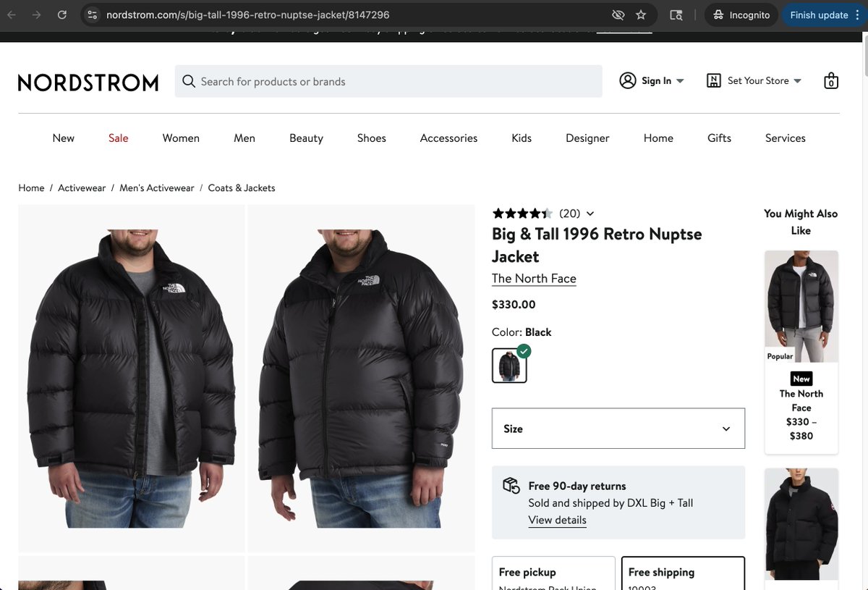This screenshot has width=868, height=590.
Task: Click the tracking protection eye icon
Action: click(618, 14)
